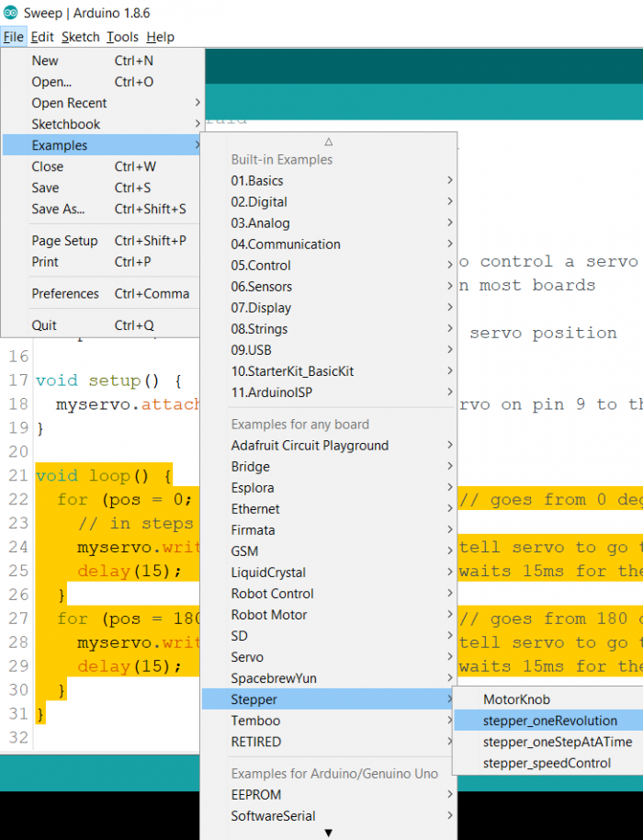Click 'delay(15);' on line 25
This screenshot has width=643, height=840.
(x=130, y=571)
